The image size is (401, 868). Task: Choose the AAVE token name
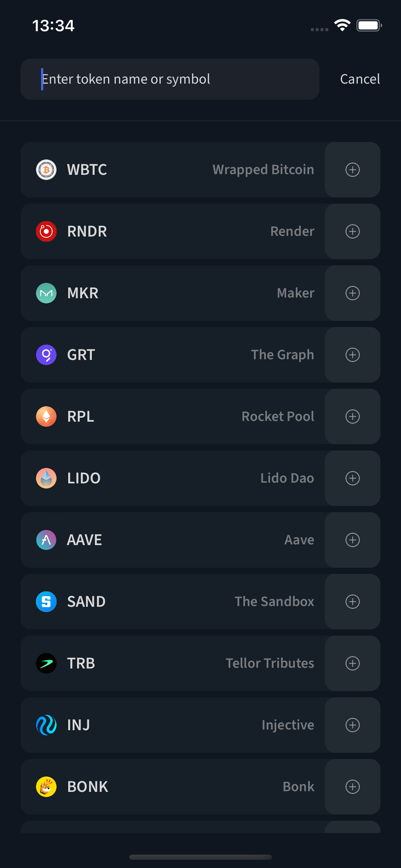[84, 540]
